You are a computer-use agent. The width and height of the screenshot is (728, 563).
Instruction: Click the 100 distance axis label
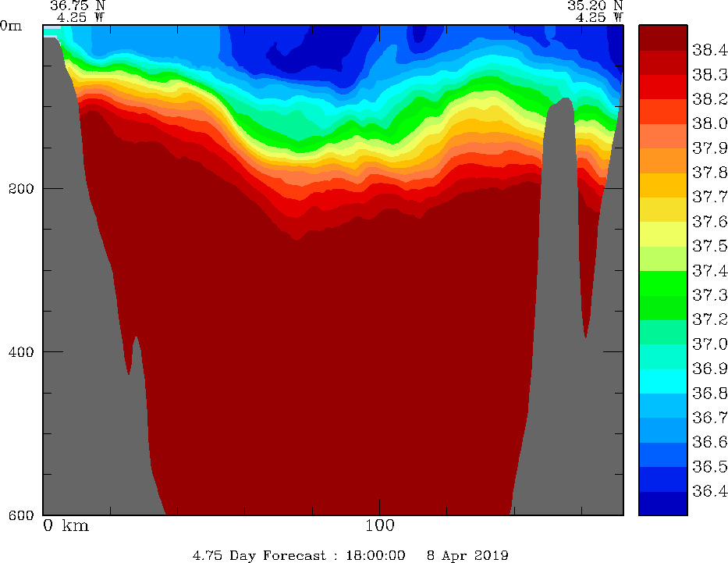[x=379, y=526]
